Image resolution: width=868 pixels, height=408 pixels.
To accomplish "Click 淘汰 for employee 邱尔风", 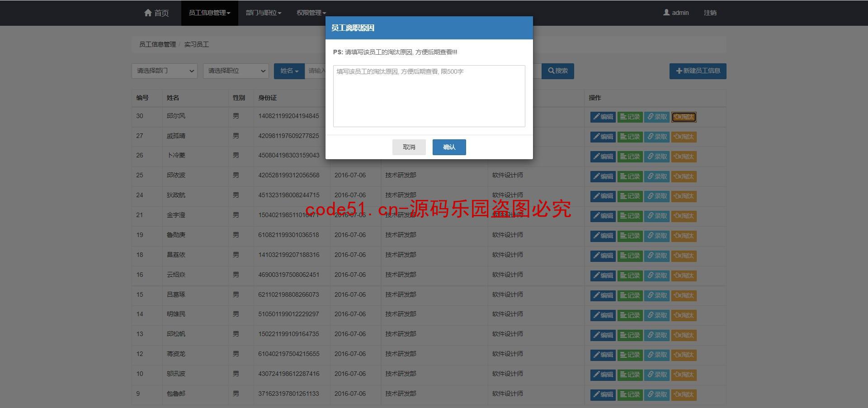I will point(684,117).
